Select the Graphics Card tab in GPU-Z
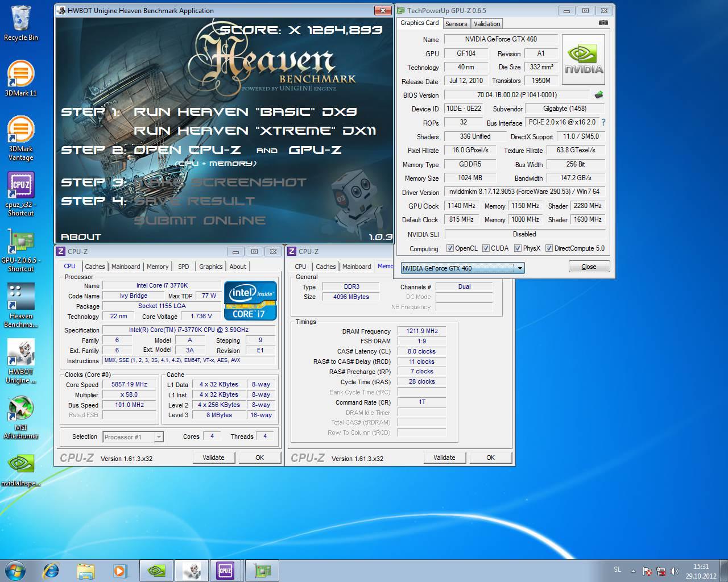The height and width of the screenshot is (582, 728). 420,23
